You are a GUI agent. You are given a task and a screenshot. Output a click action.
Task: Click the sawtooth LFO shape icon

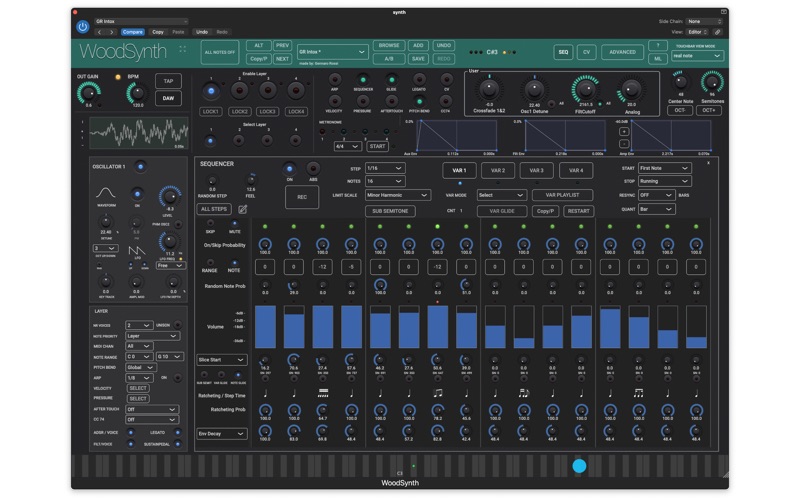136,249
